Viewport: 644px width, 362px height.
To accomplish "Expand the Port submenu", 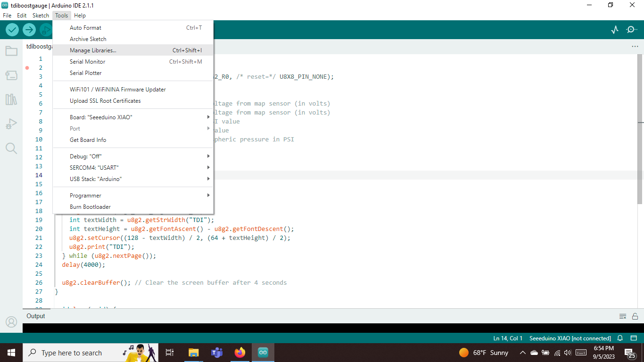I will (133, 128).
